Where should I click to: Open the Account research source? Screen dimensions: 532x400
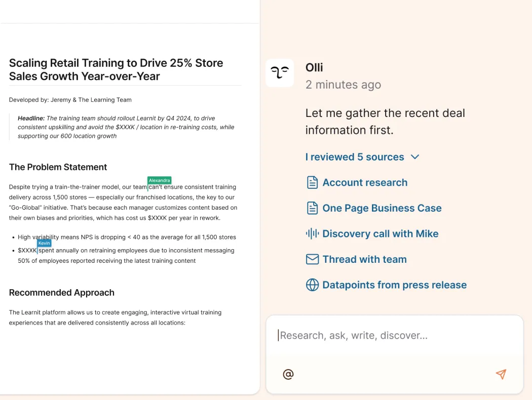(x=364, y=182)
